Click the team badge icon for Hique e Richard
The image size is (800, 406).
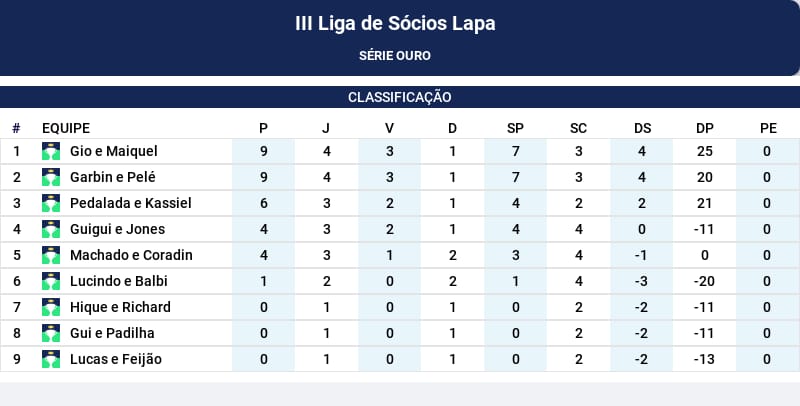click(x=51, y=308)
